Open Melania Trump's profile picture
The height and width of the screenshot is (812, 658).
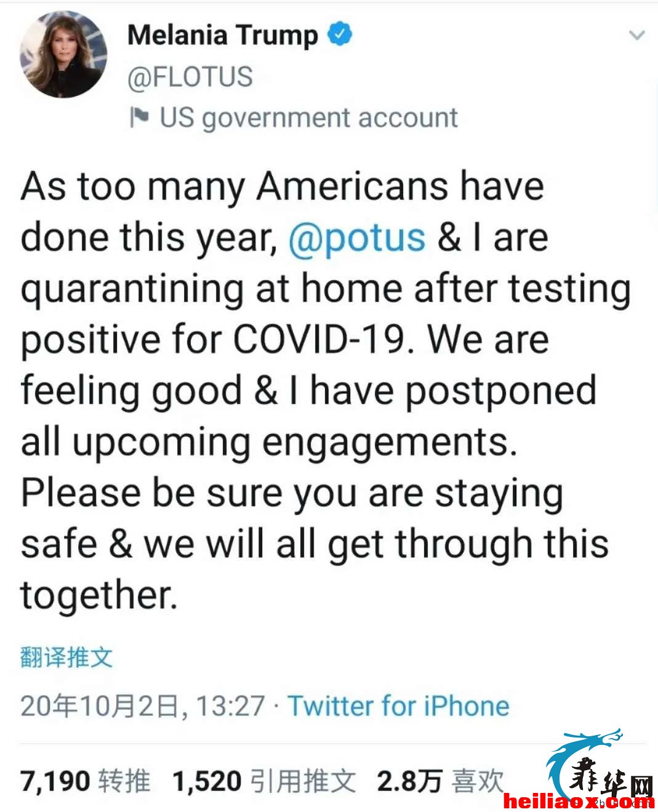point(63,54)
